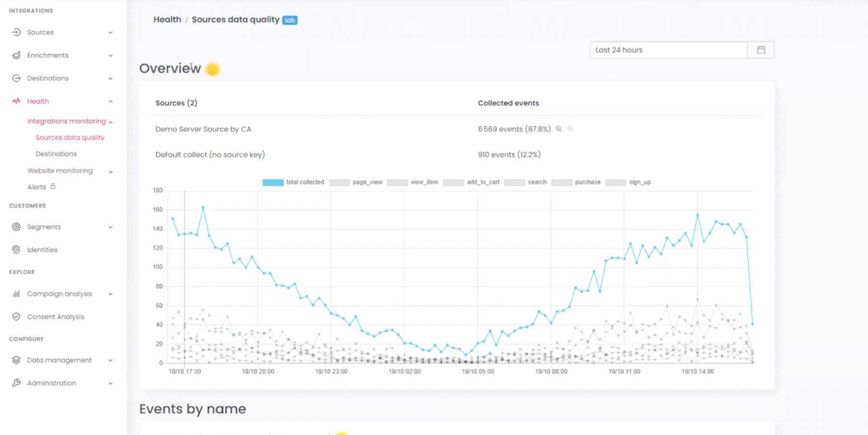The image size is (868, 435).
Task: Open the Identities page
Action: 42,250
